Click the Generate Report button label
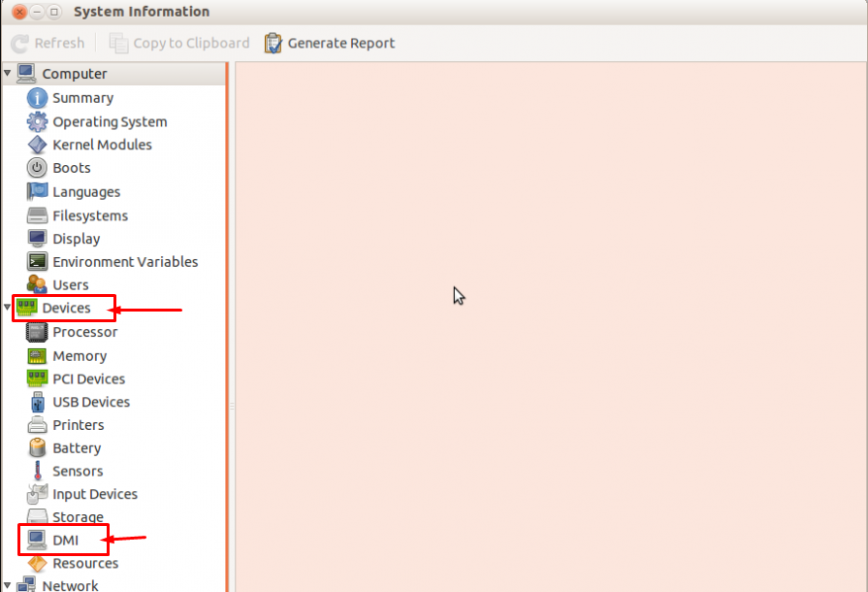Viewport: 868px width, 592px height. tap(341, 44)
